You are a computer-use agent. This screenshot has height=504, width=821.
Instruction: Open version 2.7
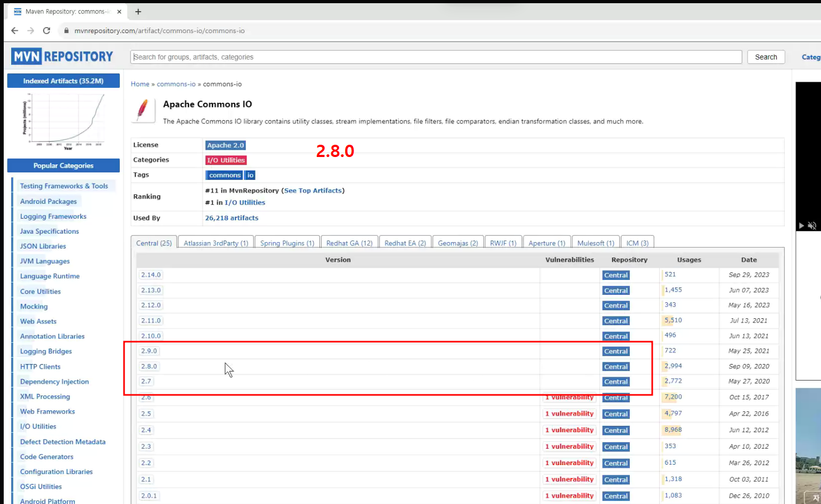pyautogui.click(x=146, y=382)
